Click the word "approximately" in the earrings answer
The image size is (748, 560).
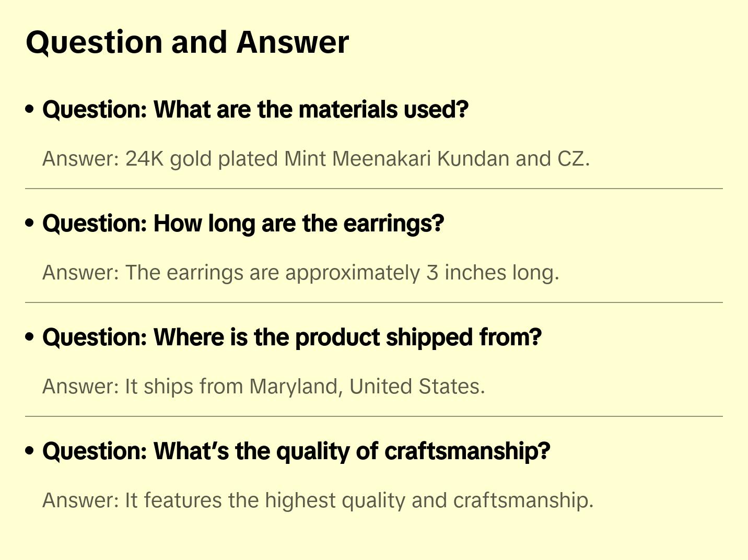352,273
